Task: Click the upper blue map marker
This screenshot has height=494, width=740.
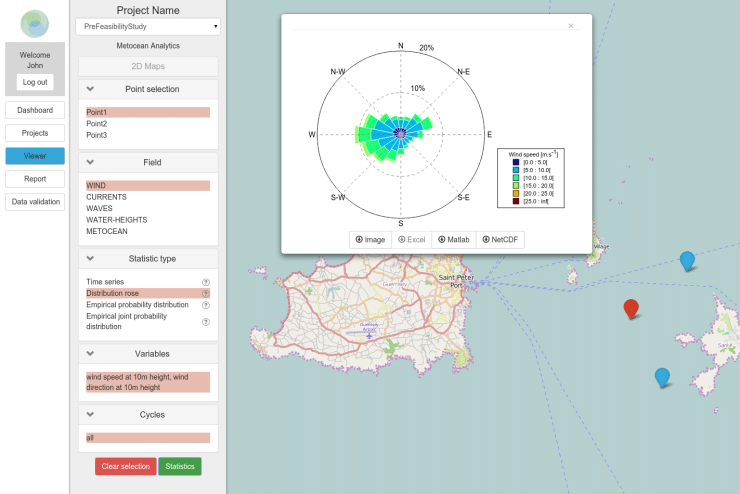Action: coord(687,260)
